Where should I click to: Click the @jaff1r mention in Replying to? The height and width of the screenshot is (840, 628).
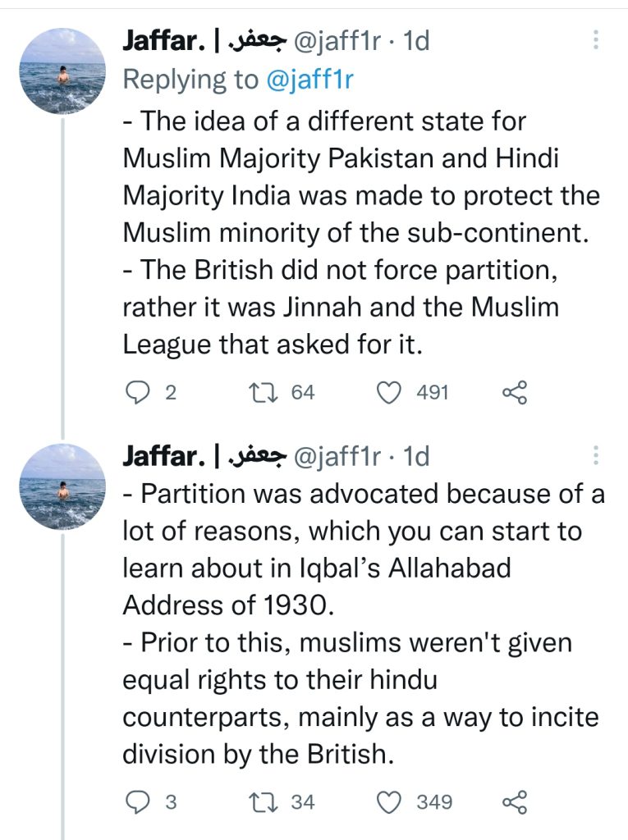click(x=309, y=80)
